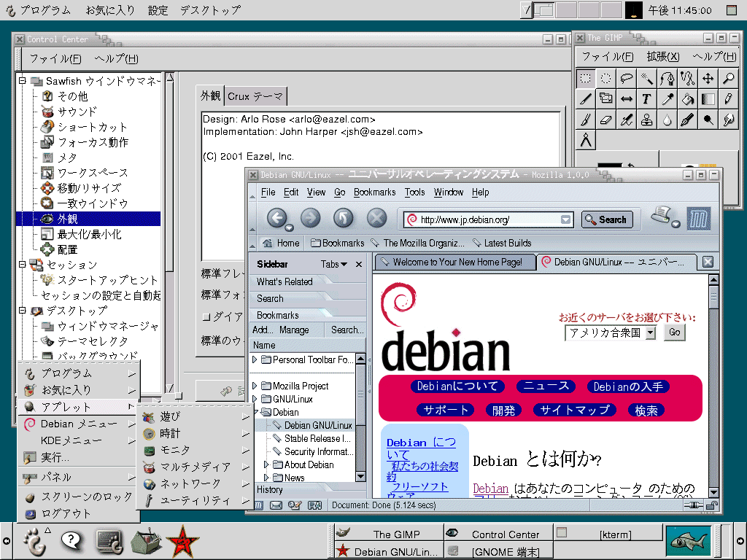Switch to the Welcome to Your New Home Page tab
The width and height of the screenshot is (747, 560).
455,262
